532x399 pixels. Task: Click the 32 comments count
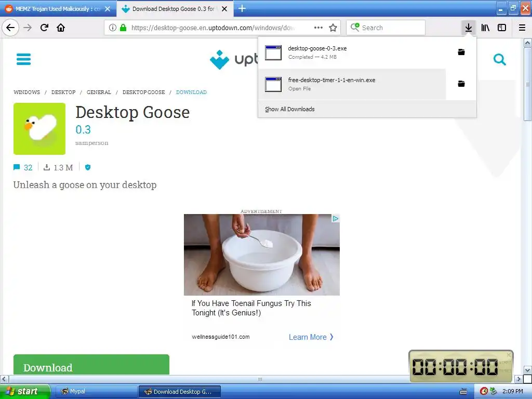click(x=28, y=167)
